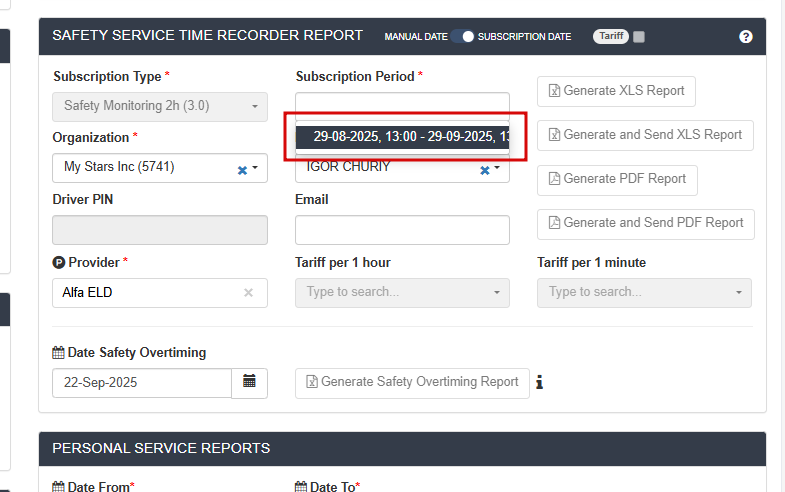
Task: Click the Date From label
Action: pyautogui.click(x=101, y=486)
